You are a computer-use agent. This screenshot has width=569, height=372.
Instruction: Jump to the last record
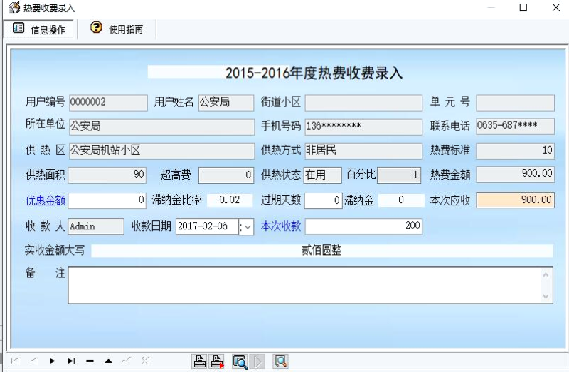point(71,361)
